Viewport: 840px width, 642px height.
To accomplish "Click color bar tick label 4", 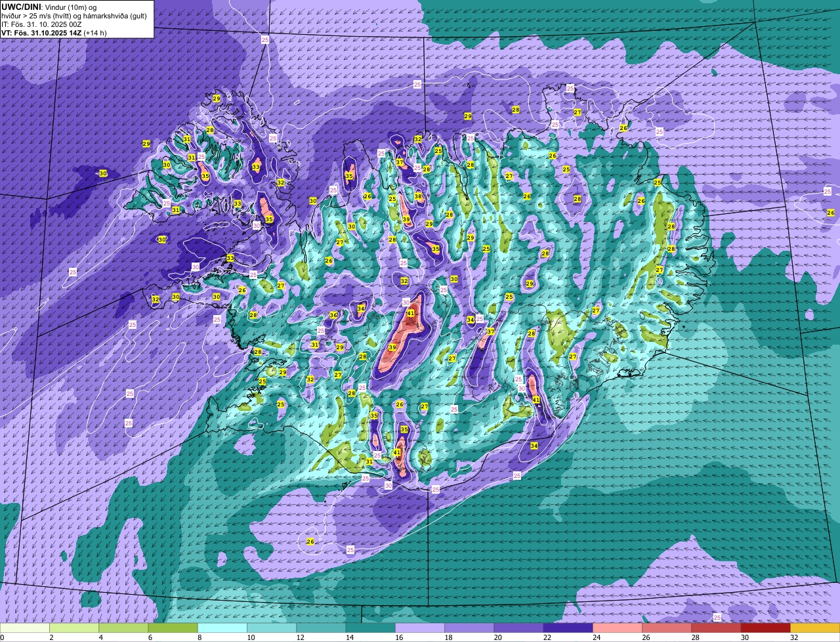I will point(100,637).
